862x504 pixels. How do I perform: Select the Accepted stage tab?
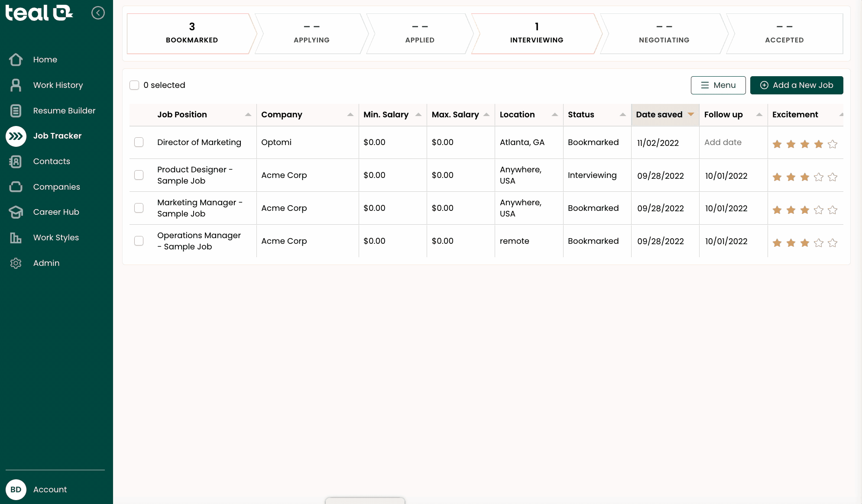tap(784, 34)
